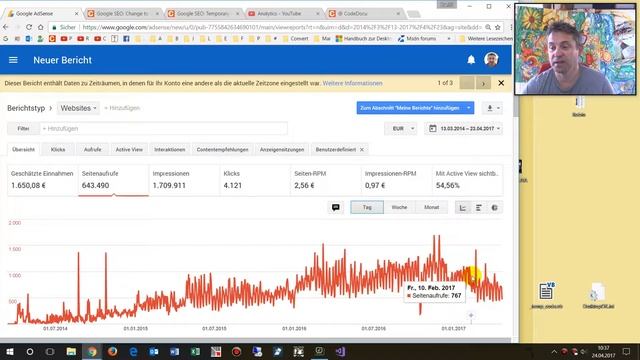Go to next notice in banner
This screenshot has width=640, height=360.
click(483, 83)
